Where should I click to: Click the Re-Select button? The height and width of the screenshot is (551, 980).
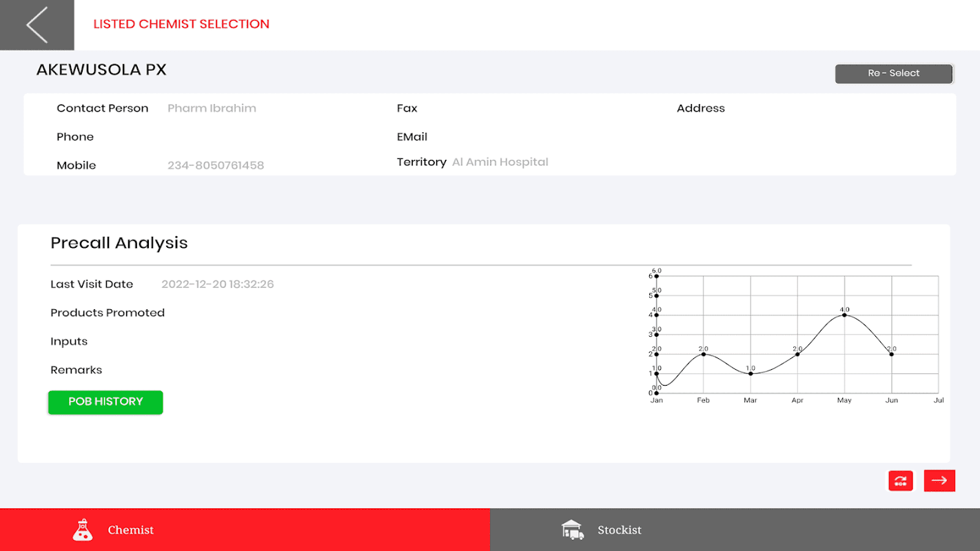[894, 74]
